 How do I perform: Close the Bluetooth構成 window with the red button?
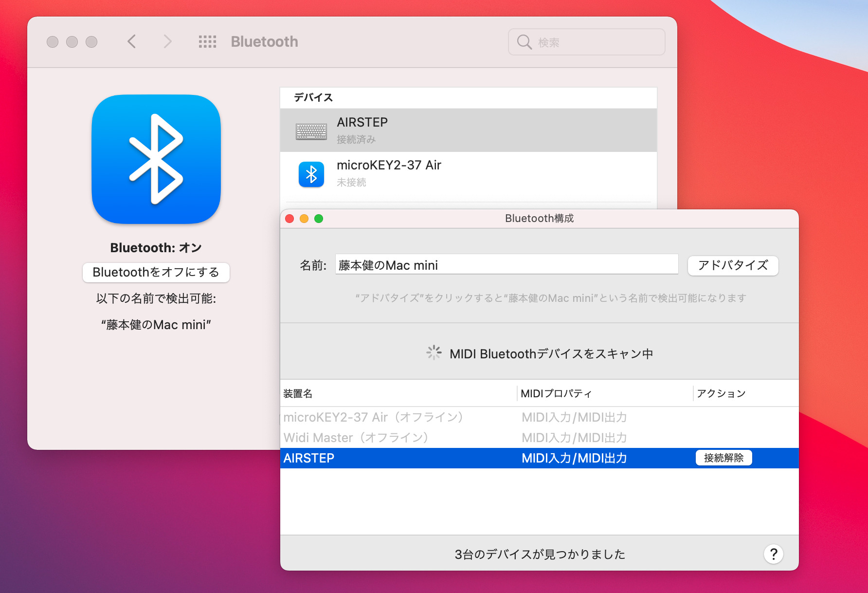289,219
